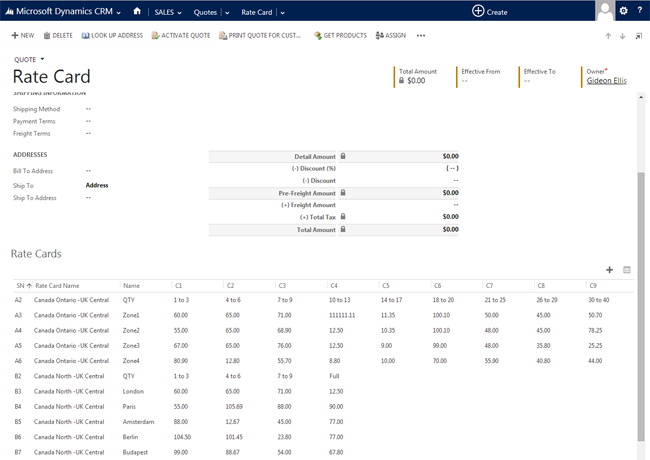Screen dimensions: 650x460
Task: Go to previous record with up arrow
Action: [607, 36]
